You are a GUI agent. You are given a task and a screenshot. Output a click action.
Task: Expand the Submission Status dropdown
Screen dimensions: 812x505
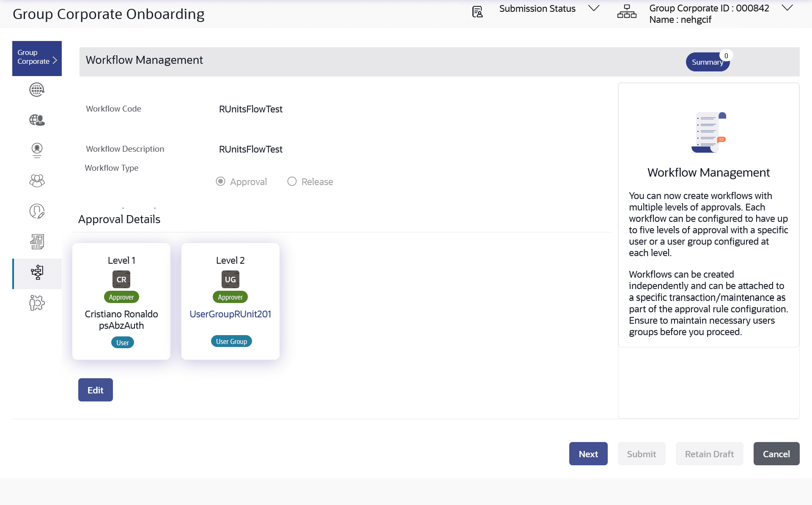point(594,8)
